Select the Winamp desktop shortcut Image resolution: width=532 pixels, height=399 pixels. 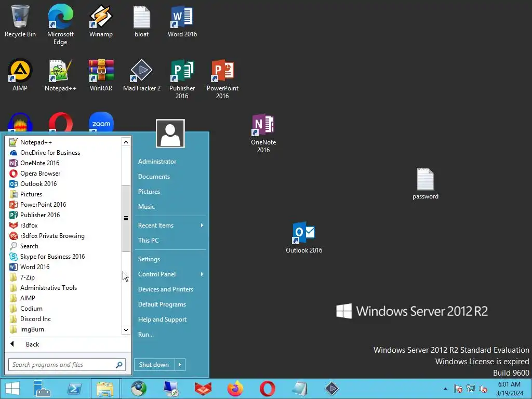[x=101, y=21]
